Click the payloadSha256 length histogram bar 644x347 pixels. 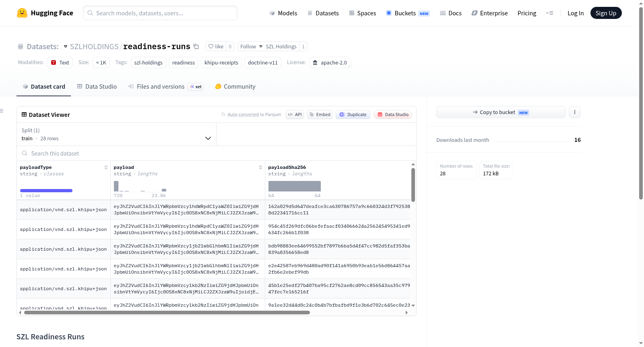295,186
